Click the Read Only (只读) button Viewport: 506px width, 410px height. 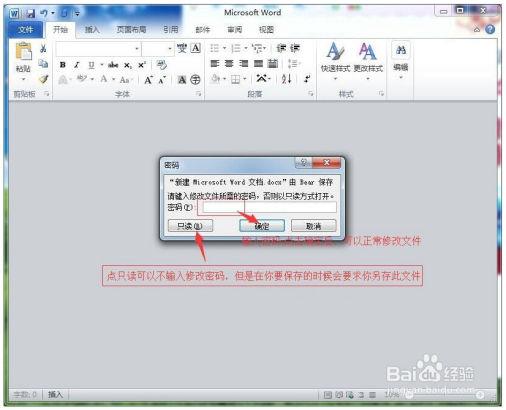click(190, 226)
